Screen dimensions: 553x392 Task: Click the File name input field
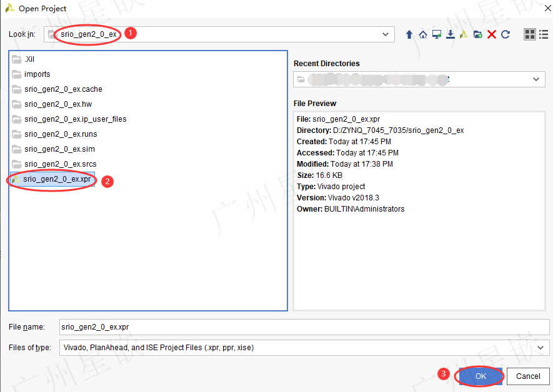[x=304, y=327]
